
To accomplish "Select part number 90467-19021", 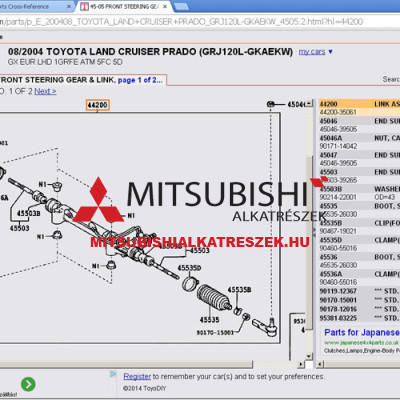I will pyautogui.click(x=338, y=231).
